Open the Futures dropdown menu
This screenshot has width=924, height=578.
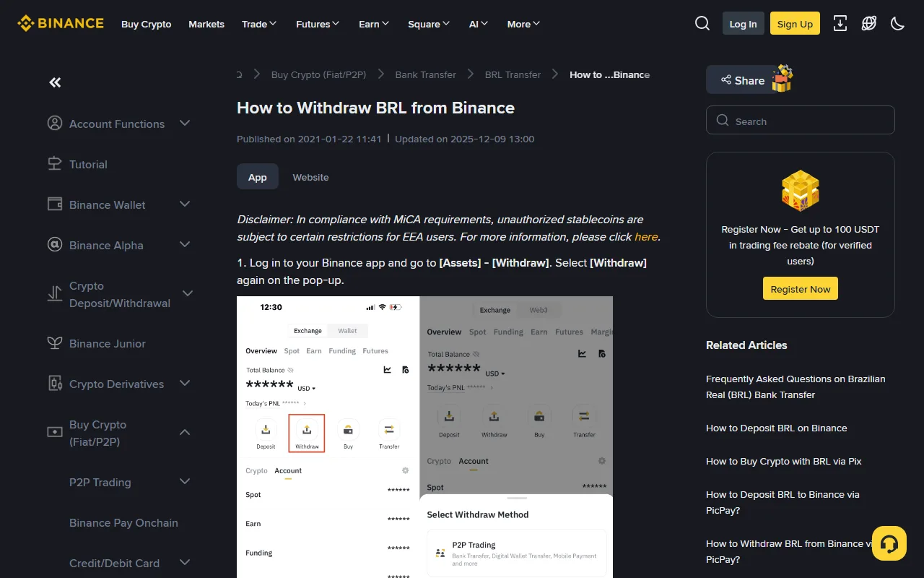[x=318, y=24]
